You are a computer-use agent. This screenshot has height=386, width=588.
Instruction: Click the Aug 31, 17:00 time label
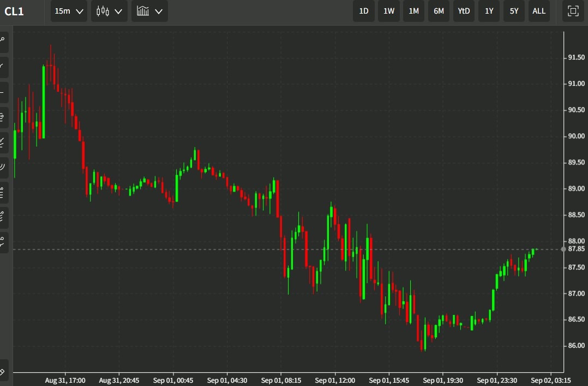pyautogui.click(x=65, y=381)
